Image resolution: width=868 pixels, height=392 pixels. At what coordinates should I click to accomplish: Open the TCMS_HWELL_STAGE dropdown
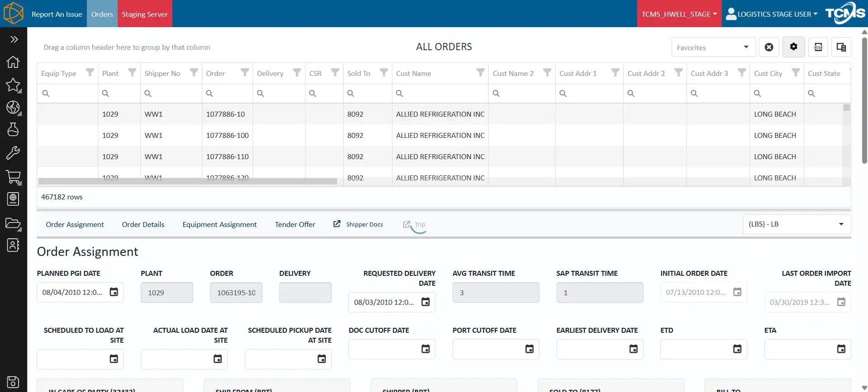(679, 14)
